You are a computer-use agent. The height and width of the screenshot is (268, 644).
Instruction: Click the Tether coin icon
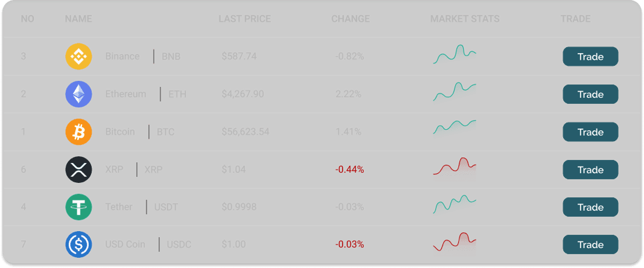click(78, 207)
